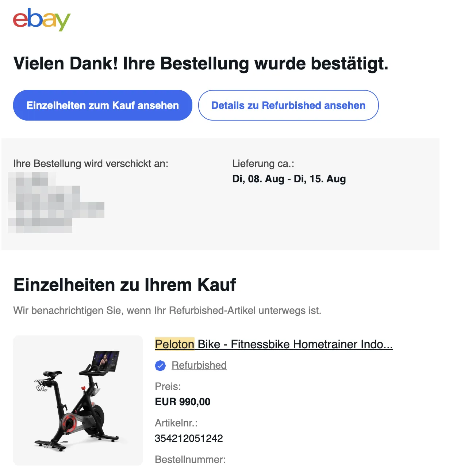Click the Wir benachrichtigen Sie notification text
Screen dimensions: 476x467
pos(167,311)
